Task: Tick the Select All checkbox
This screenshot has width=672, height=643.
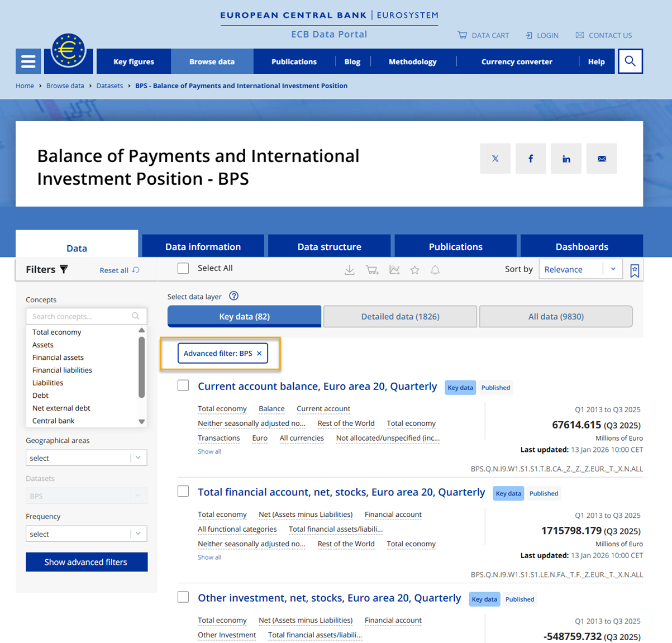Action: [x=183, y=269]
